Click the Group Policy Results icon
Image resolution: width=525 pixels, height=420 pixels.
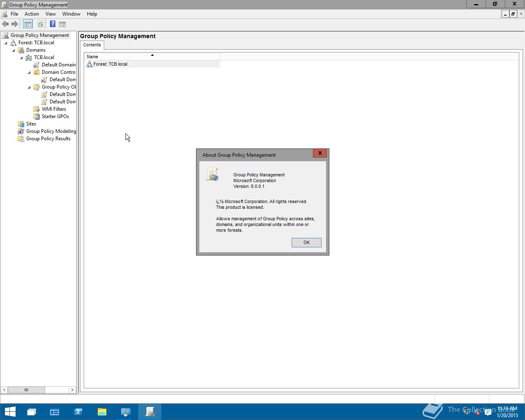[x=21, y=139]
